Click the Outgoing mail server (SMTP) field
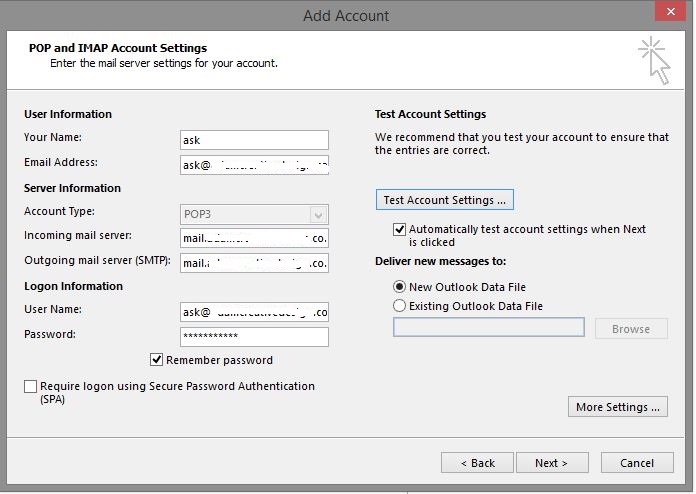This screenshot has width=696, height=494. pos(254,263)
